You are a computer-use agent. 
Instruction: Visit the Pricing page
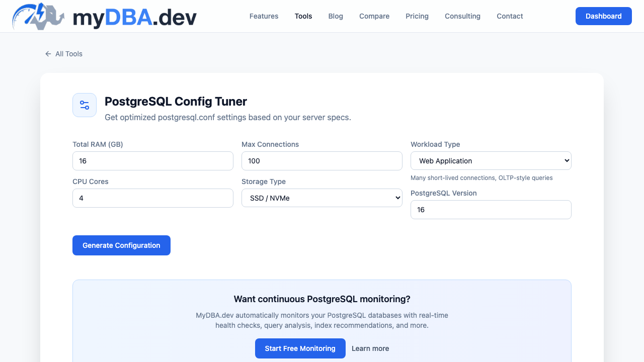[x=417, y=16]
